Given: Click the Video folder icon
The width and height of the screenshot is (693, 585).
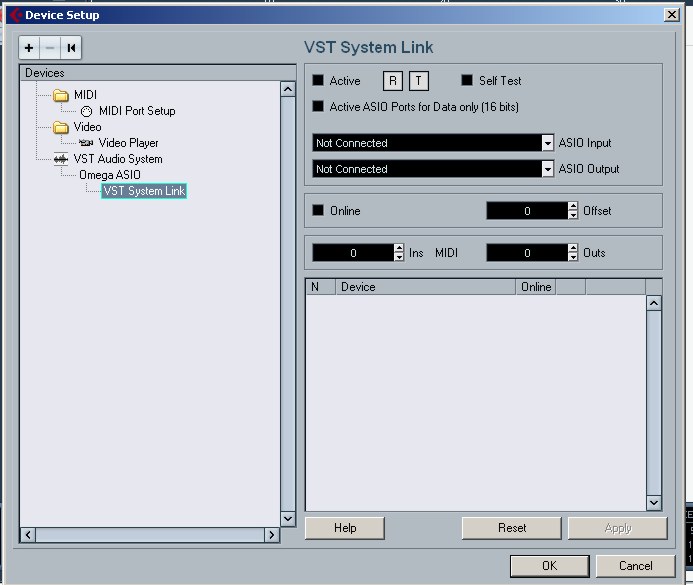Looking at the screenshot, I should [61, 128].
